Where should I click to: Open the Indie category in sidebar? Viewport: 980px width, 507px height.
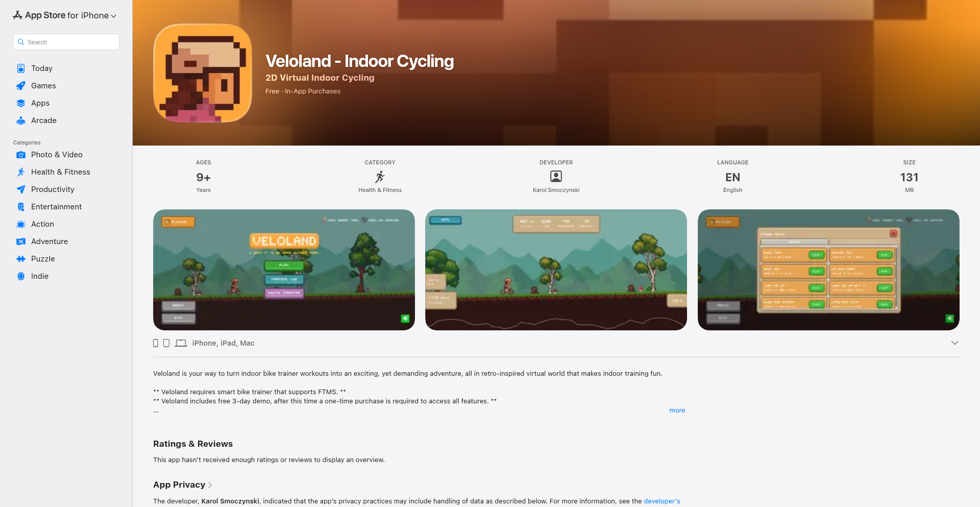coord(40,276)
